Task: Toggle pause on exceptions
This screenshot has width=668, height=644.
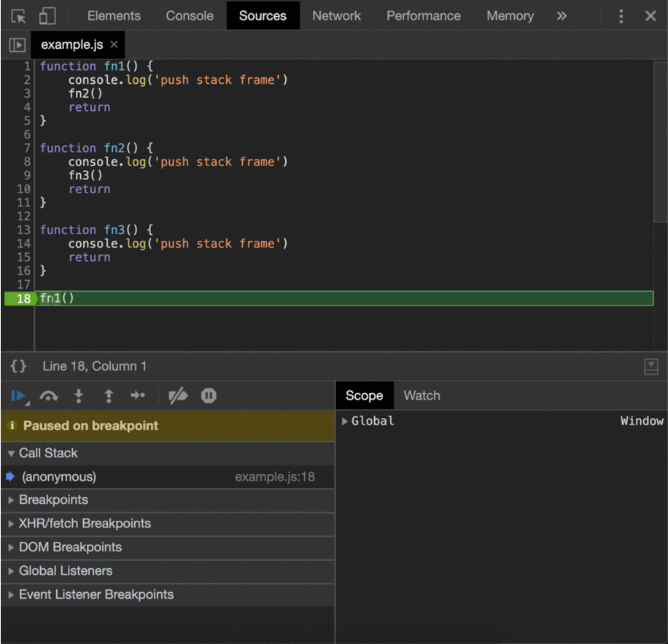Action: coord(209,396)
